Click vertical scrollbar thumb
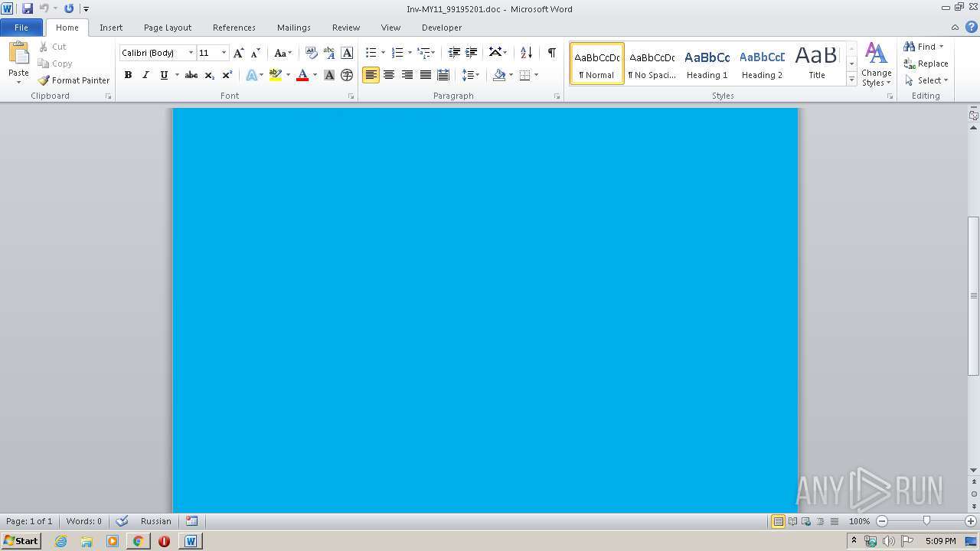Image resolution: width=980 pixels, height=551 pixels. pos(974,296)
